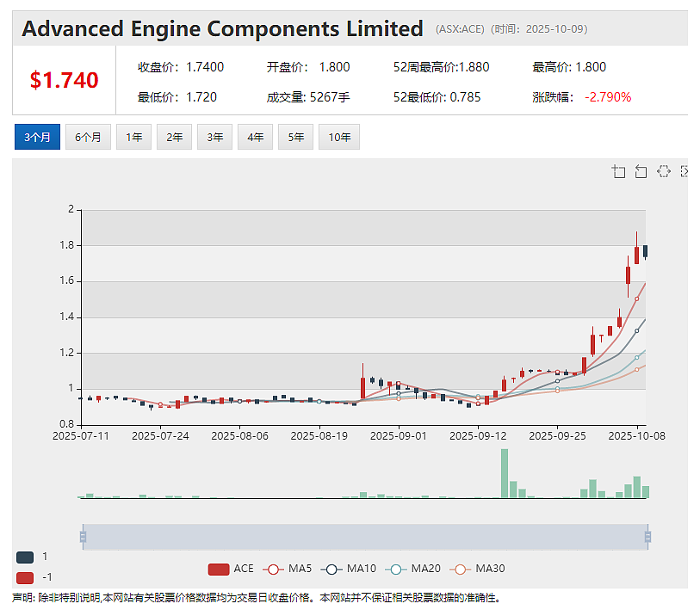Click the x-axis label 2025-10-08
700x616 pixels.
pyautogui.click(x=636, y=436)
